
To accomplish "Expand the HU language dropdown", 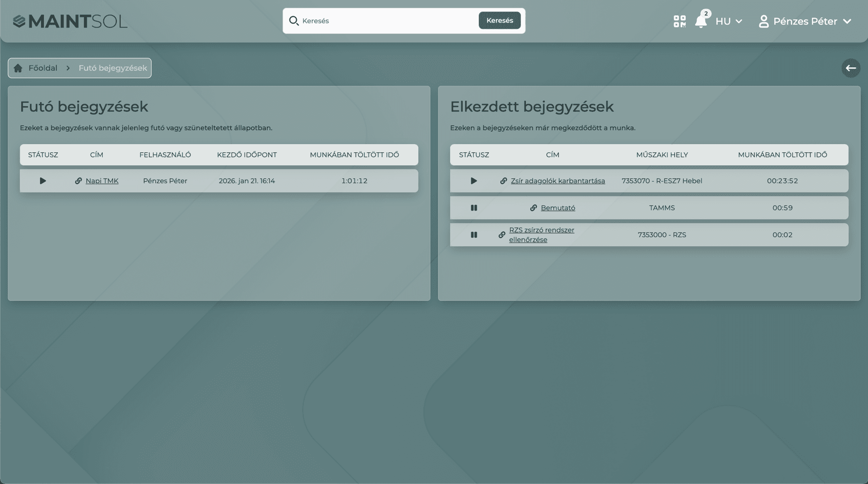I will point(729,21).
